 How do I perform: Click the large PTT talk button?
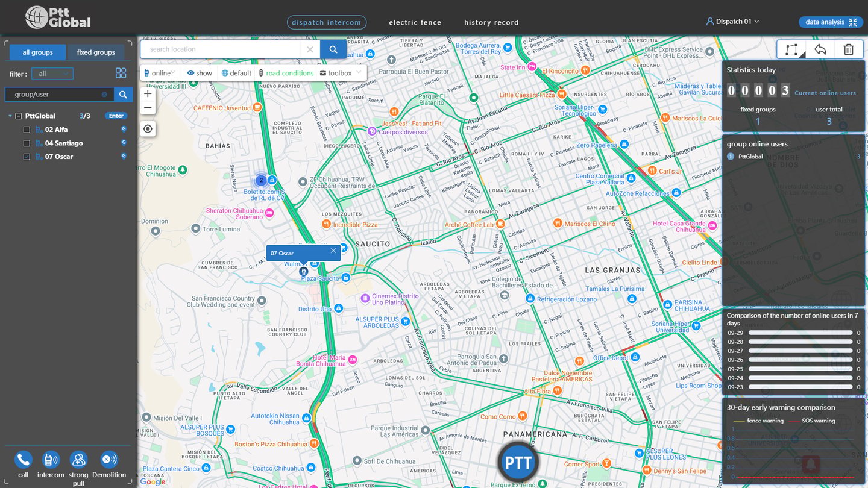[x=518, y=462]
